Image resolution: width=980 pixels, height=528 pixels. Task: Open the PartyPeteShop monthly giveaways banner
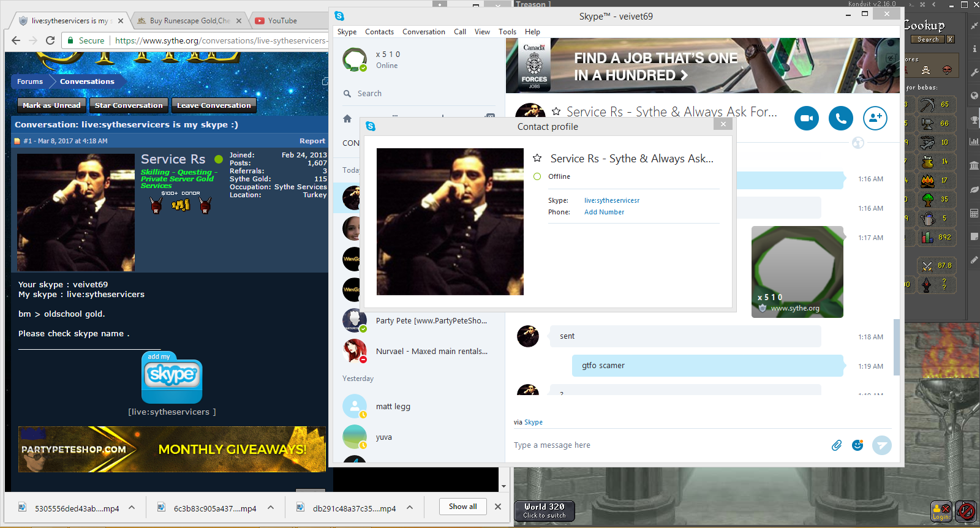pos(172,449)
